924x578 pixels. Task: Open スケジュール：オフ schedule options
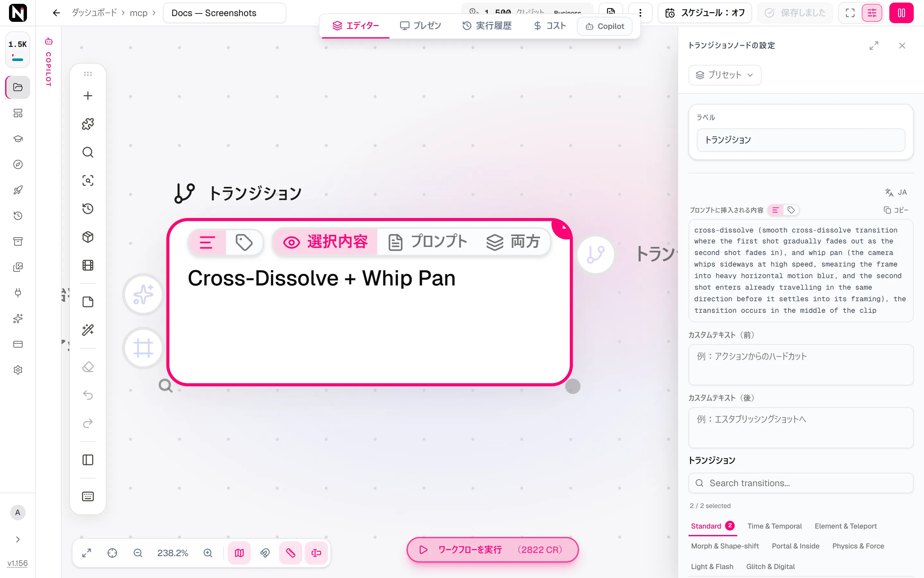click(705, 13)
